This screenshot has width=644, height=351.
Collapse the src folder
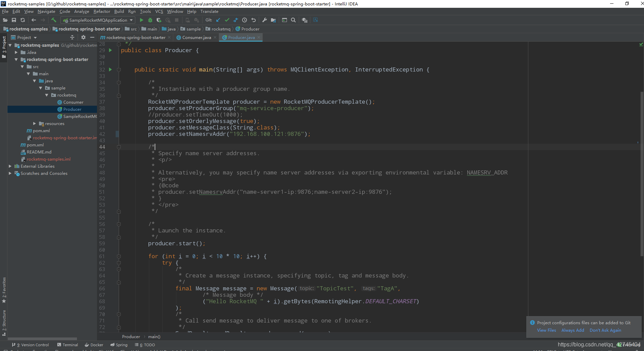pyautogui.click(x=22, y=66)
